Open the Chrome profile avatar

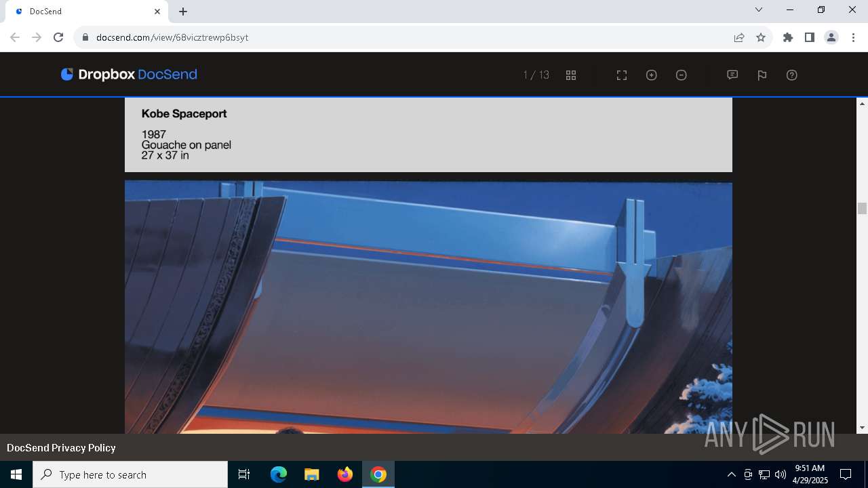[x=831, y=37]
